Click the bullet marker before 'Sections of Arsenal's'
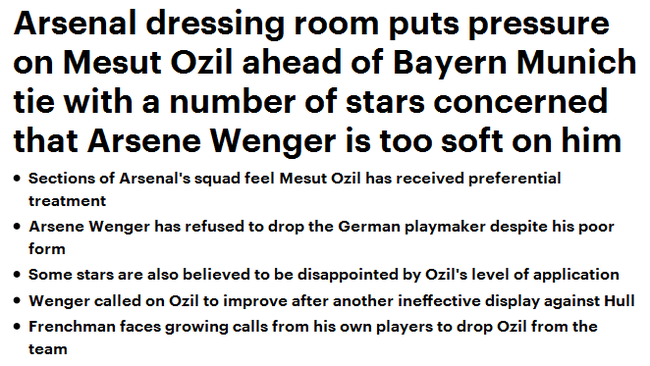The width and height of the screenshot is (650, 366). pyautogui.click(x=17, y=179)
